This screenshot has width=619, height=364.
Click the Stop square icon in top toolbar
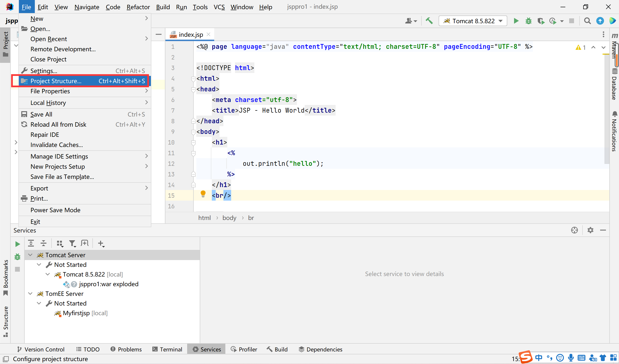[572, 21]
